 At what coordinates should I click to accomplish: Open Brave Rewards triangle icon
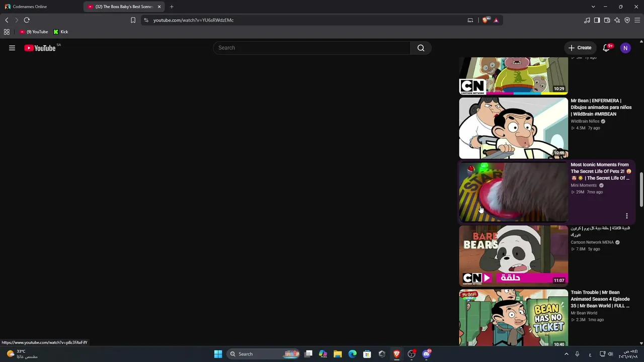(496, 20)
